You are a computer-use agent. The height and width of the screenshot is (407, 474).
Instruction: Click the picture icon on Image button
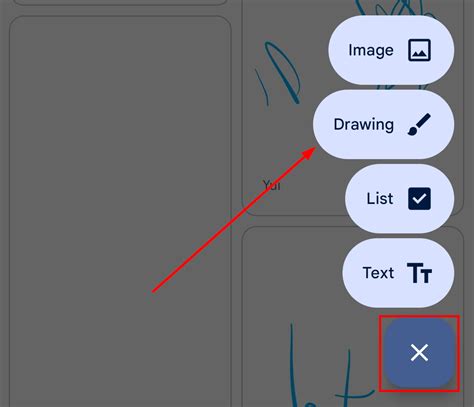point(419,50)
